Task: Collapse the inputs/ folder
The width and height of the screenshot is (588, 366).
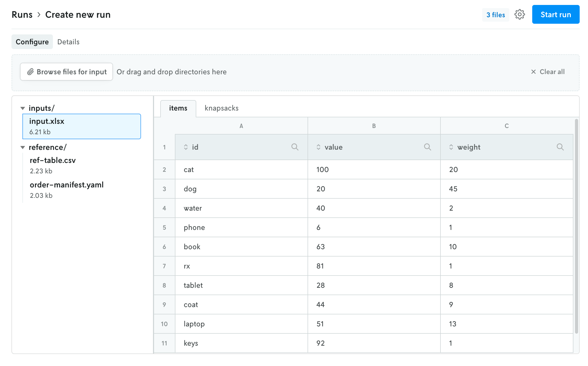Action: click(x=23, y=108)
